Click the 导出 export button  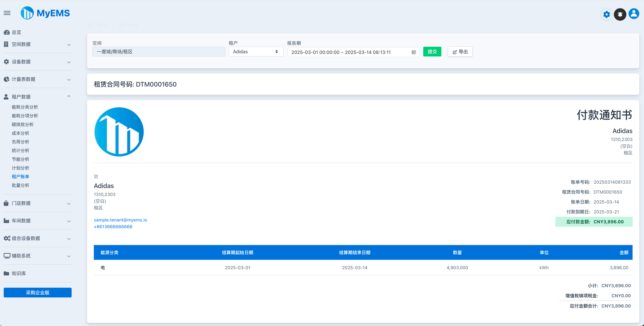click(x=460, y=51)
